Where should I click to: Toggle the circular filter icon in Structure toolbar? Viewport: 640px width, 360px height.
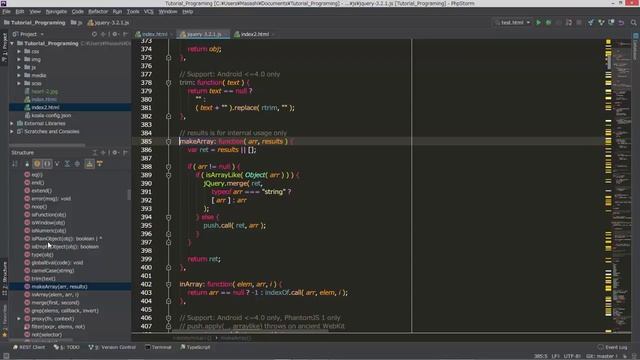click(77, 164)
